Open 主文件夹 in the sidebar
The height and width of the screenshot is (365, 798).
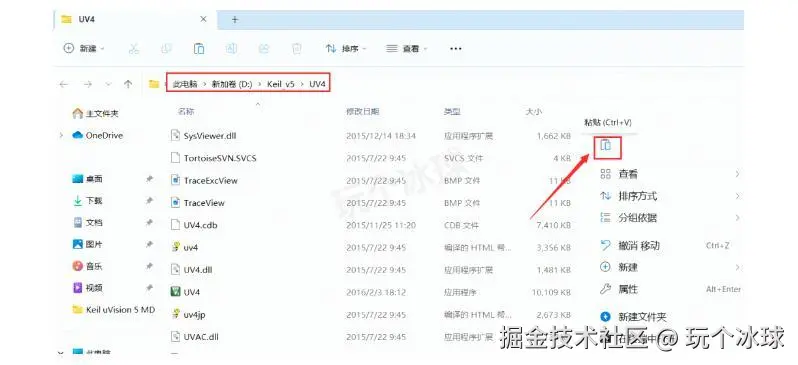96,113
